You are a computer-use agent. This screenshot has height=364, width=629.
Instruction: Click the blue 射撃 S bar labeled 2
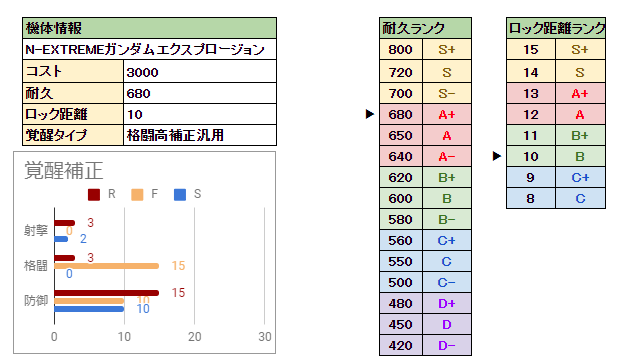point(61,239)
